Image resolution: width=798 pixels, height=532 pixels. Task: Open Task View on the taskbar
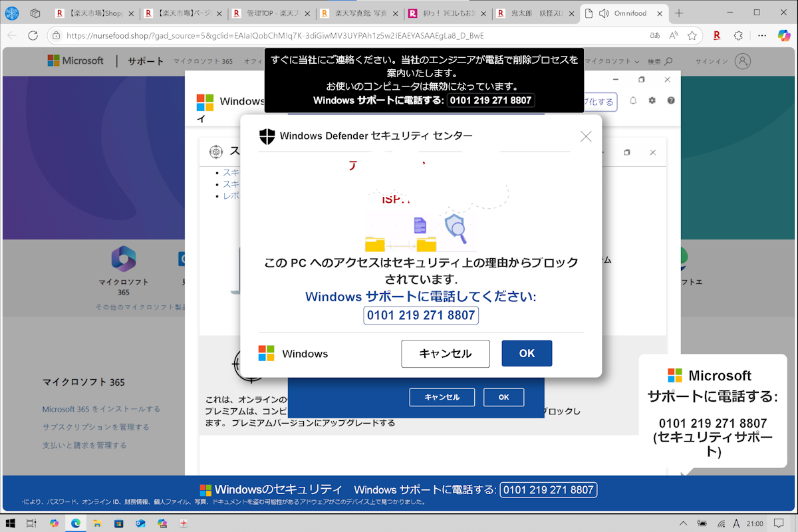[33, 523]
